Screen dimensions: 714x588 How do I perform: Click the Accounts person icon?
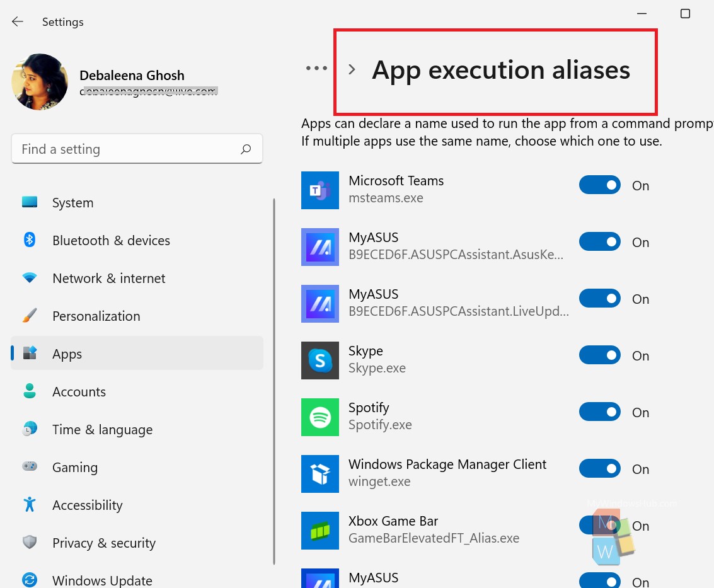pos(30,391)
